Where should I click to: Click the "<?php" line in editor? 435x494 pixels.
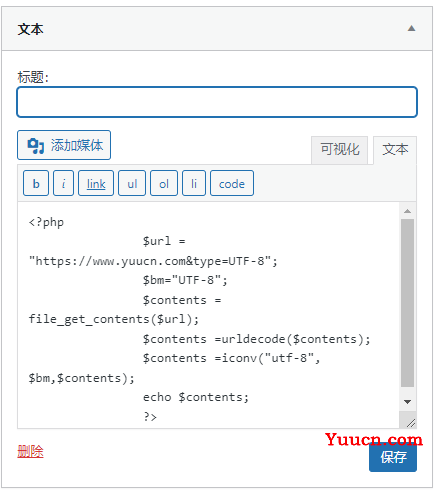click(46, 222)
